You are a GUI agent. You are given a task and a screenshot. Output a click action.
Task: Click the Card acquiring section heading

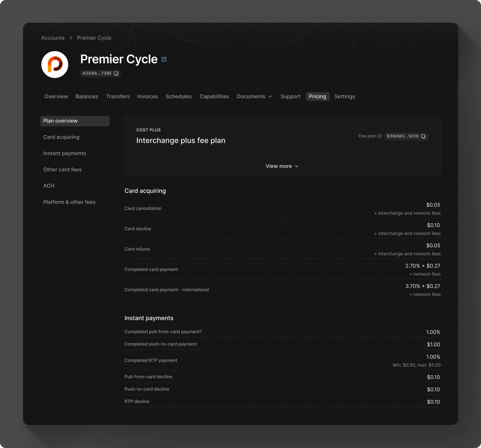(145, 191)
